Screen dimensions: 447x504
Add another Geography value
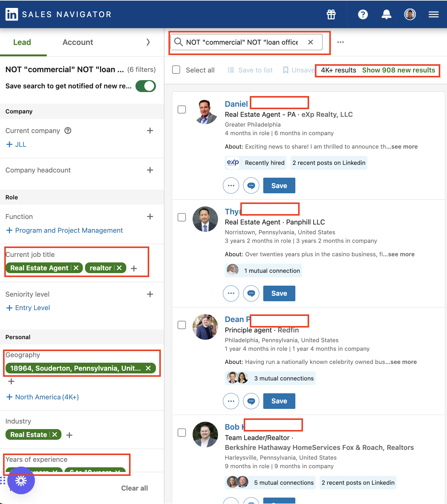coord(11,381)
